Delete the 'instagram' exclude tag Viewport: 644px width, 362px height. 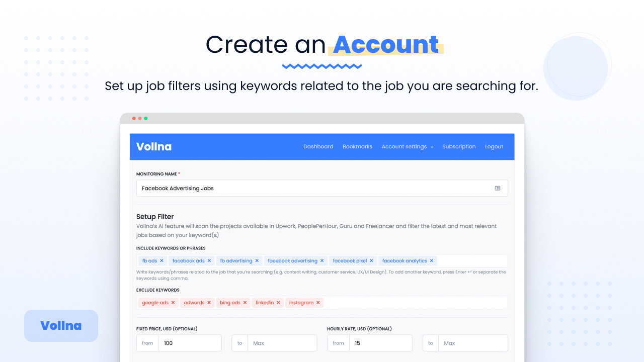[318, 303]
